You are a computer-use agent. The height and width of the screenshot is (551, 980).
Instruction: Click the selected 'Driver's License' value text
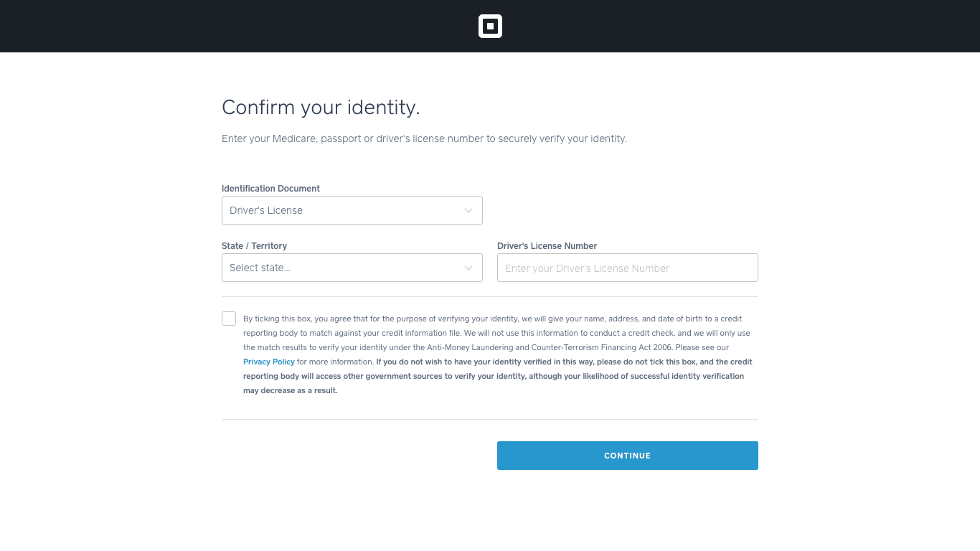click(266, 210)
